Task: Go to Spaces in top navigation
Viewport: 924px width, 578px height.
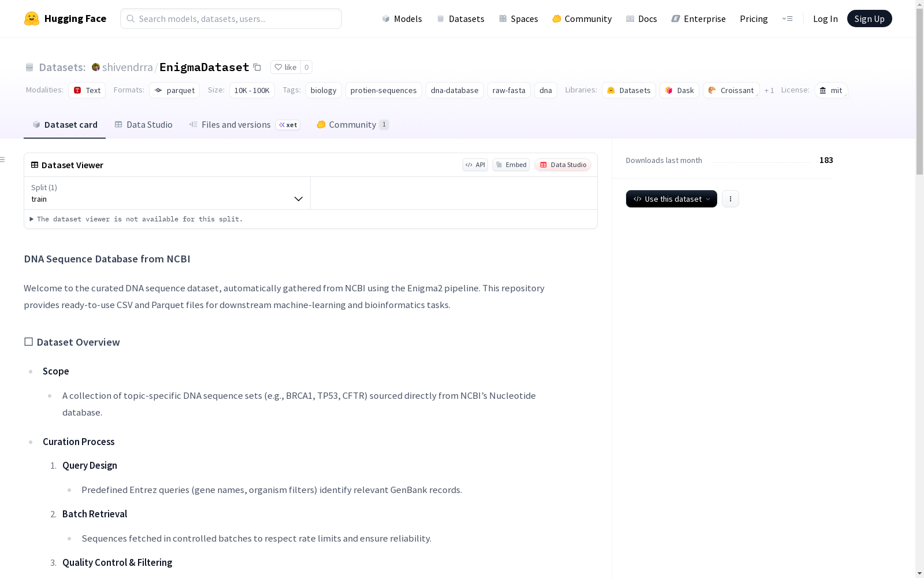Action: (x=519, y=18)
